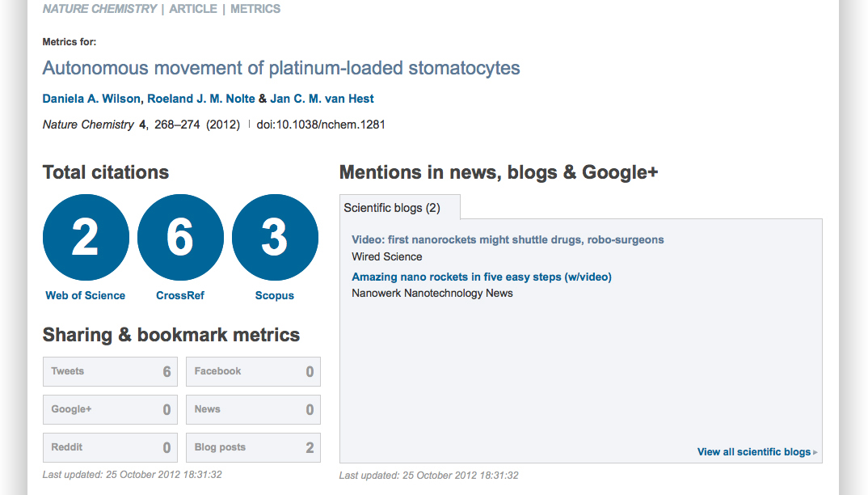This screenshot has height=495, width=868.
Task: Open Amazing nano rockets blog post
Action: coord(482,277)
